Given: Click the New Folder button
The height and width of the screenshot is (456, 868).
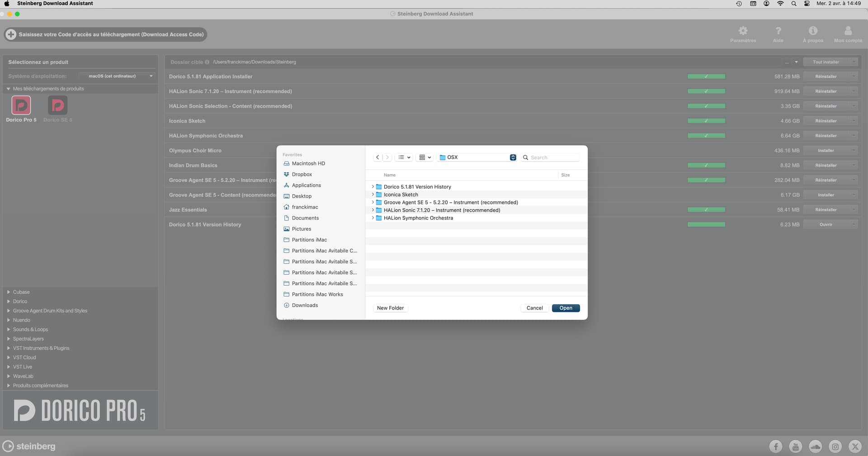Looking at the screenshot, I should click(390, 308).
